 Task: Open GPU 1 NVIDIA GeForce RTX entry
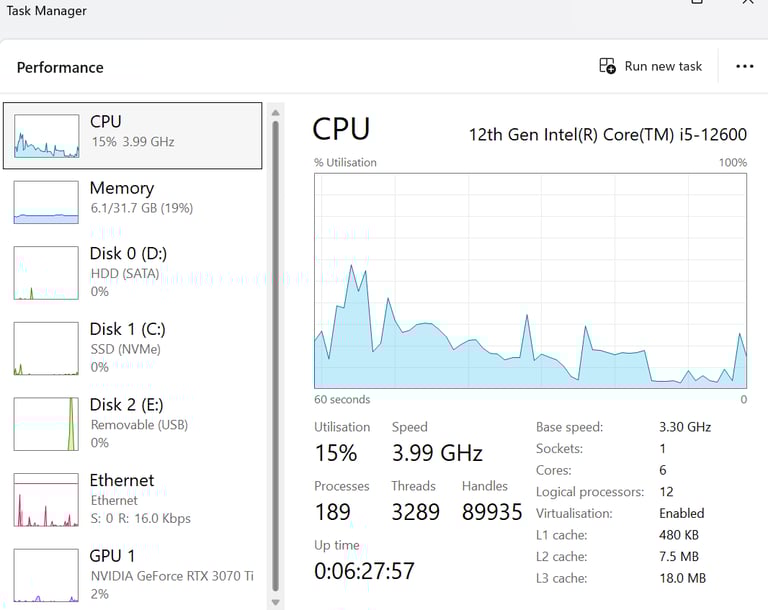click(x=133, y=575)
